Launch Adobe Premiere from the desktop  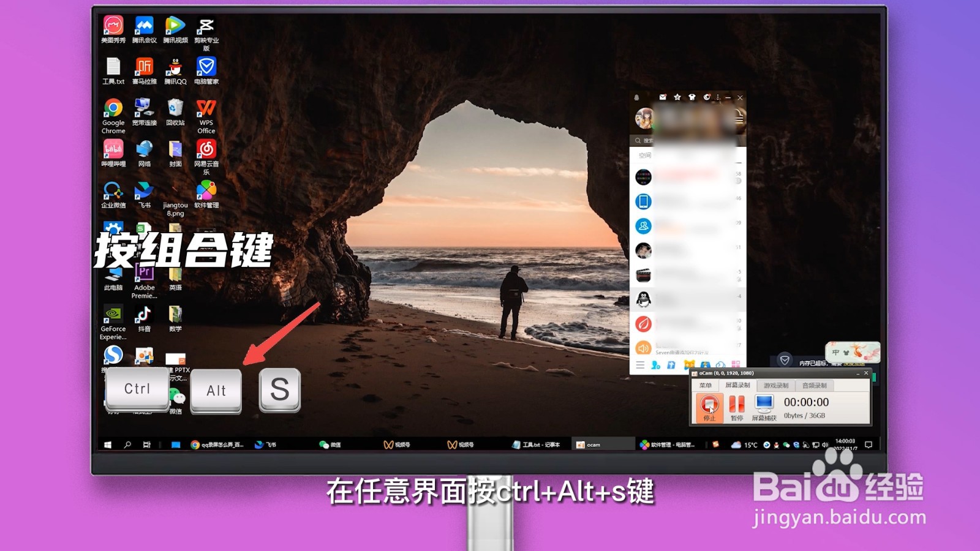tap(145, 282)
